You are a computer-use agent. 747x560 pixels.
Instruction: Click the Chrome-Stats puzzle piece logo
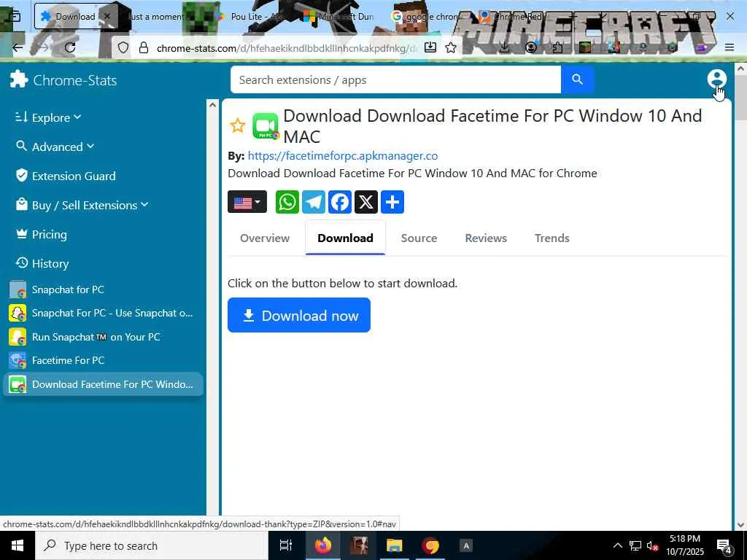[19, 79]
